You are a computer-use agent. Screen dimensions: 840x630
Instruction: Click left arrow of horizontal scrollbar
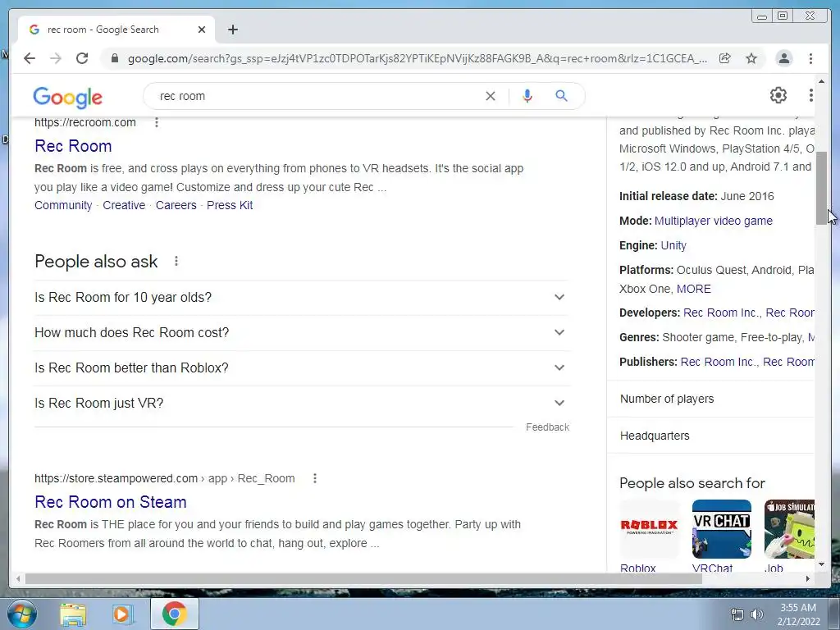click(x=18, y=578)
